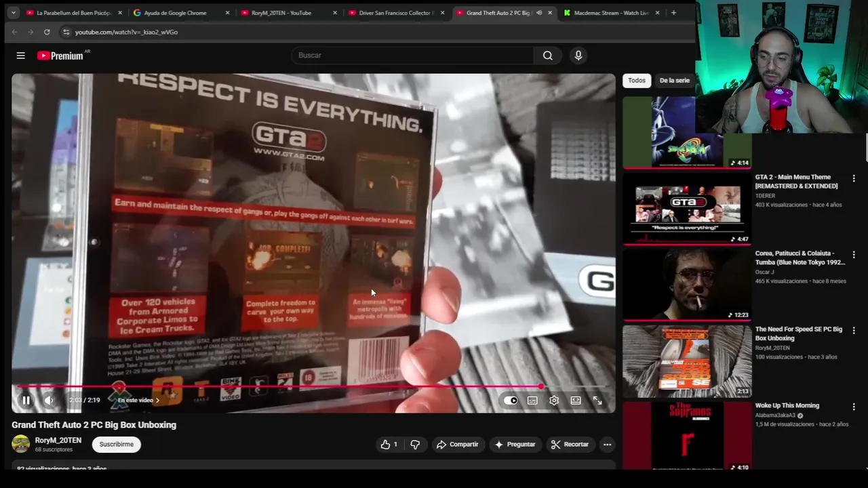Open the YouTube hamburger guide menu

[x=20, y=56]
